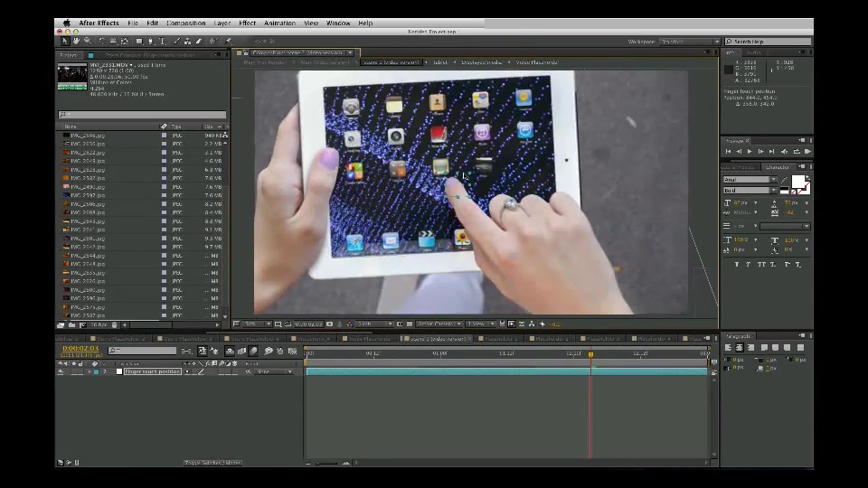Select the Zoom magnifier tool

[88, 42]
